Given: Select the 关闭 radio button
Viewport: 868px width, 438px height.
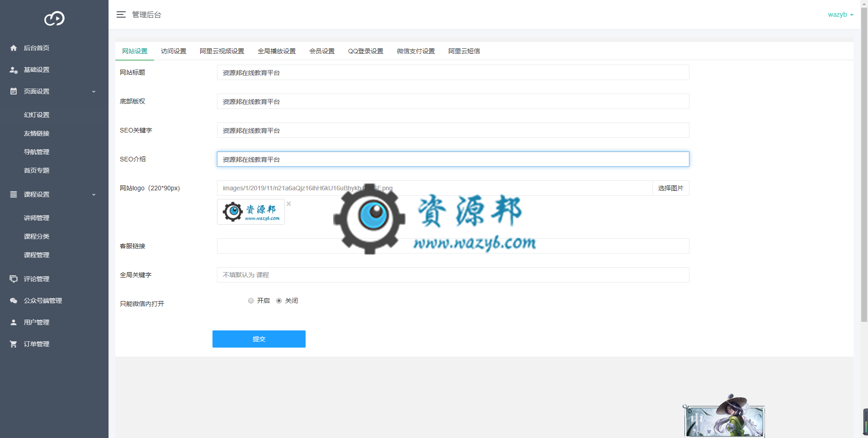Looking at the screenshot, I should 279,301.
